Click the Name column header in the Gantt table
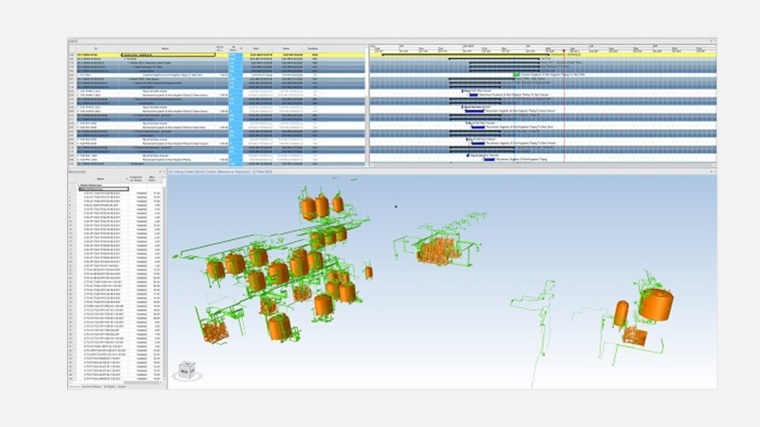 [x=165, y=48]
